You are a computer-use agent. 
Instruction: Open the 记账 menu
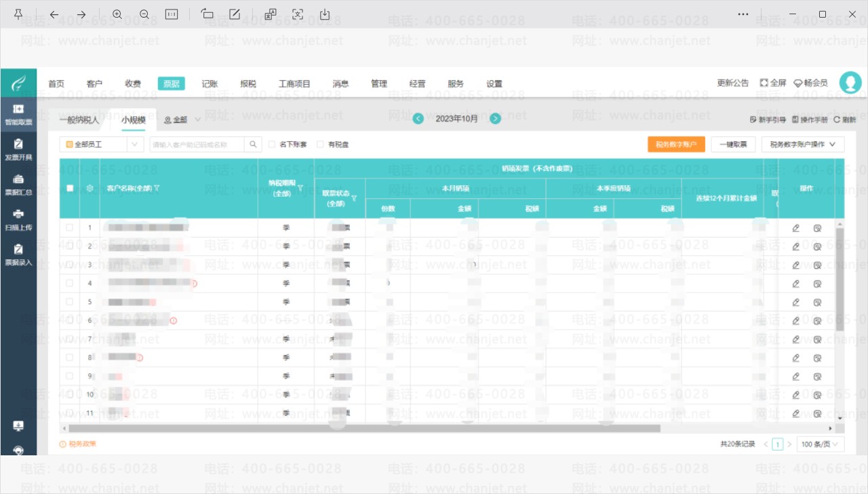(210, 84)
